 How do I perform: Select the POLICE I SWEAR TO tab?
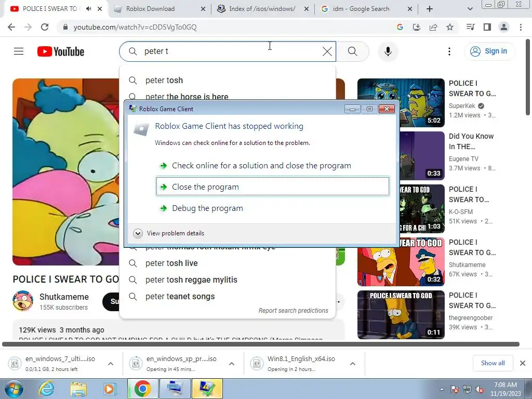click(49, 9)
